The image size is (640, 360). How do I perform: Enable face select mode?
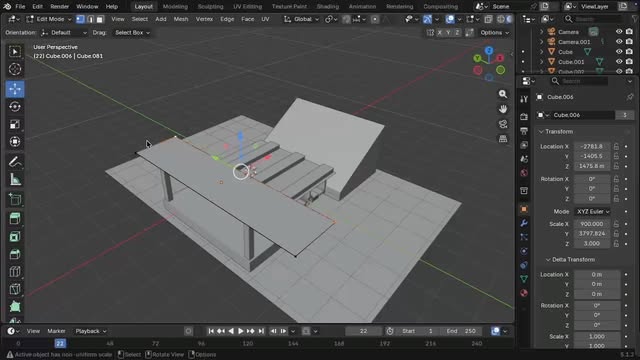tap(100, 19)
